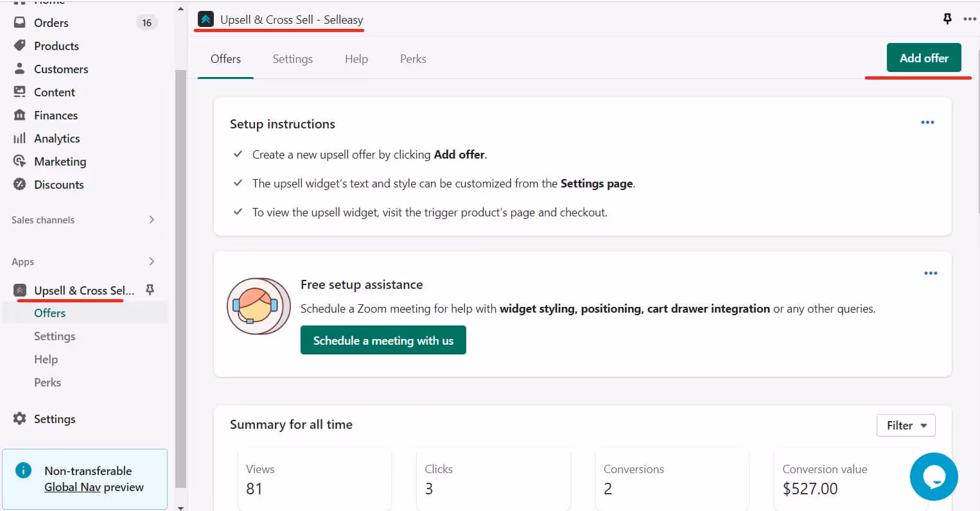Image resolution: width=980 pixels, height=511 pixels.
Task: Open Perks in the sidebar app submenu
Action: (48, 382)
